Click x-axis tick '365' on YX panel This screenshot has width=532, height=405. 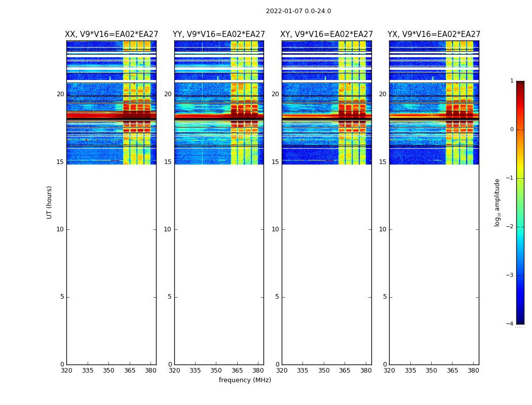pyautogui.click(x=452, y=371)
